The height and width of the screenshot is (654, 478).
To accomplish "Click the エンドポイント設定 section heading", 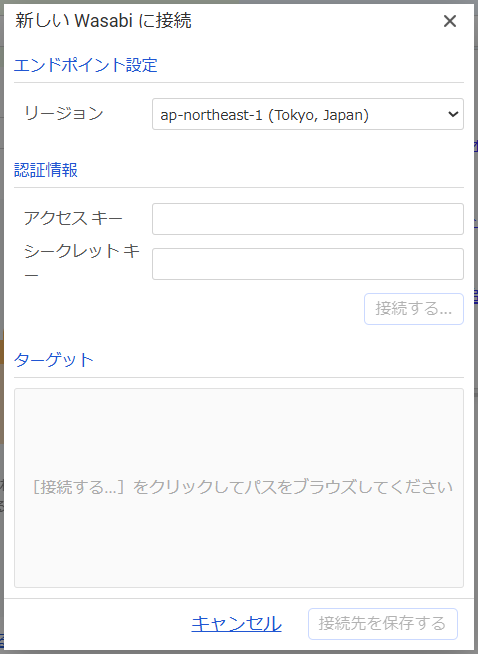I will pos(86,65).
